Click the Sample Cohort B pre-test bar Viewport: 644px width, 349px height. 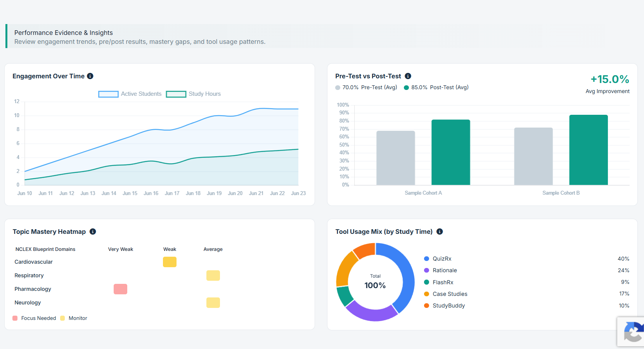point(533,156)
